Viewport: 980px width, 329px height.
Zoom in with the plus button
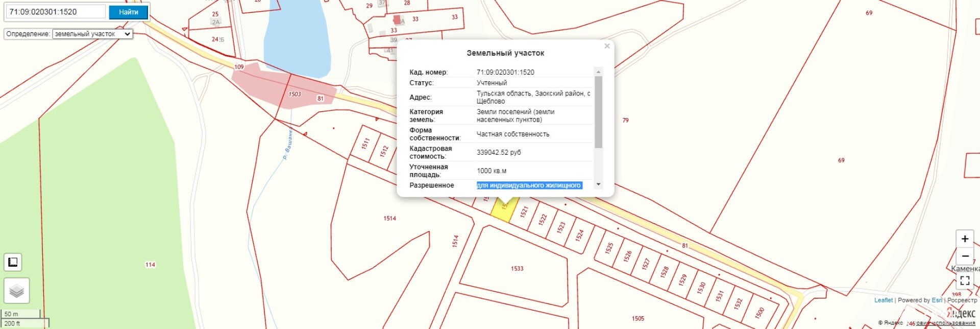point(965,239)
